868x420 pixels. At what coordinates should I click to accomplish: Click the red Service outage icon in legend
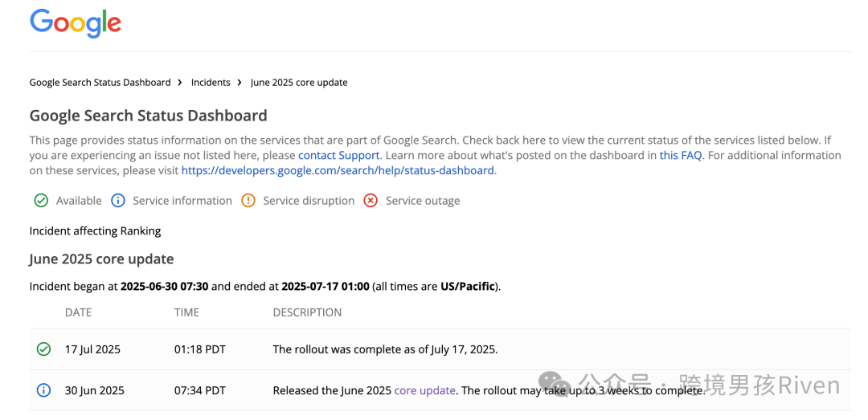[371, 200]
